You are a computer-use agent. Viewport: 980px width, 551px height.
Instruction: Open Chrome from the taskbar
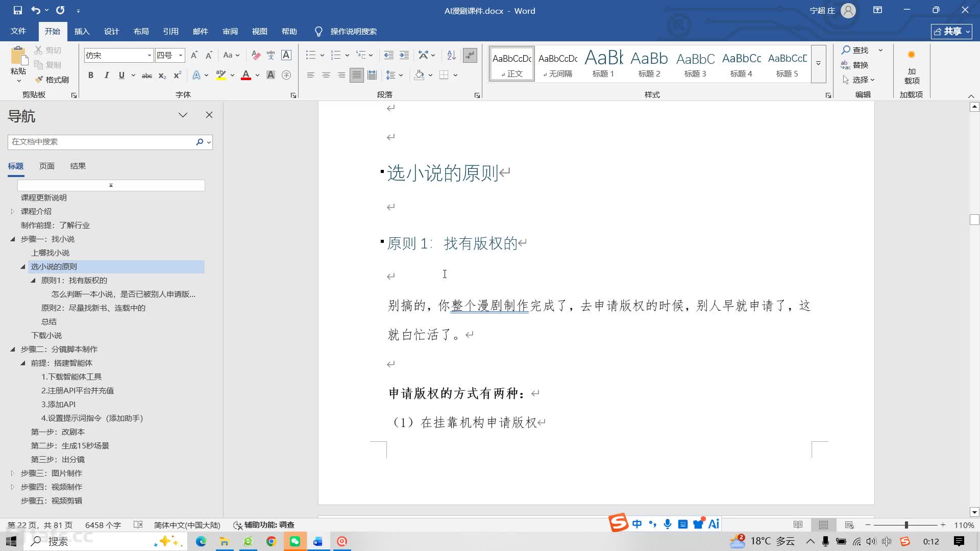point(271,541)
